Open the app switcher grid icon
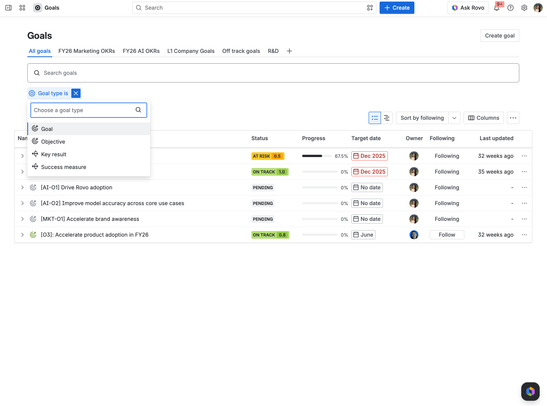547x406 pixels. (22, 8)
